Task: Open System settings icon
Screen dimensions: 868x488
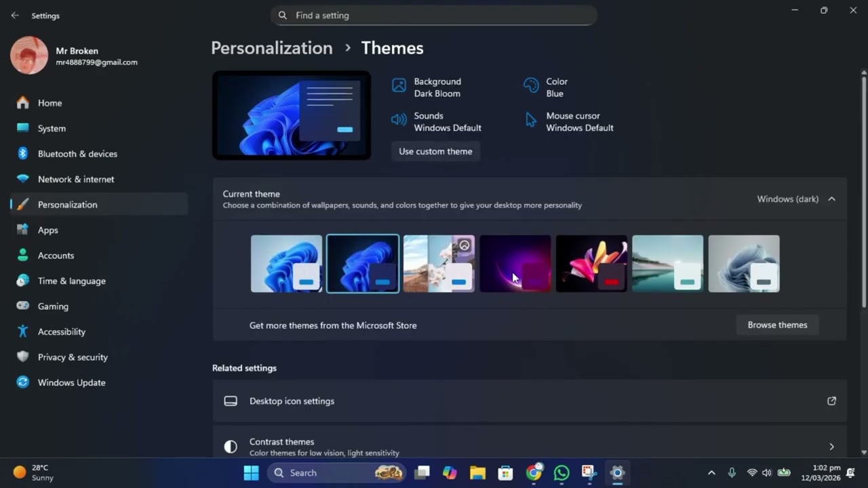Action: click(23, 128)
